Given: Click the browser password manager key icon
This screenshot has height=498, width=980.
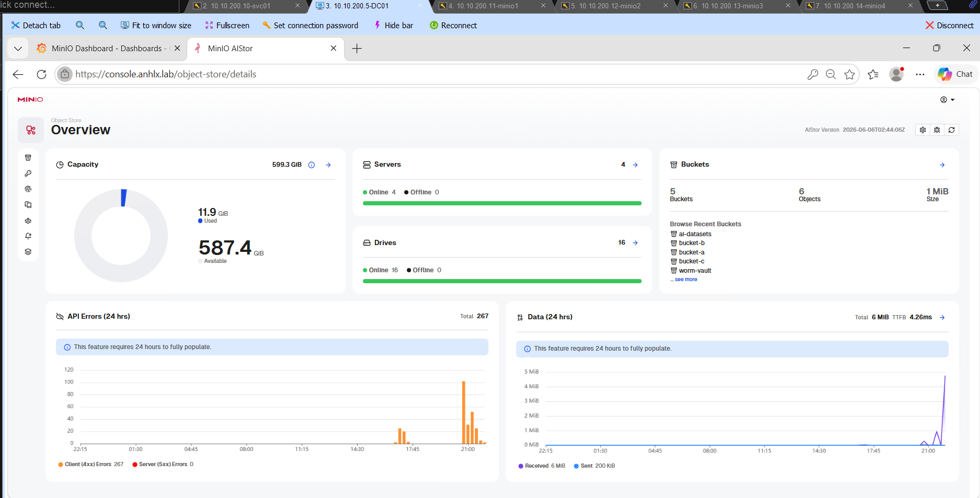Looking at the screenshot, I should point(813,74).
